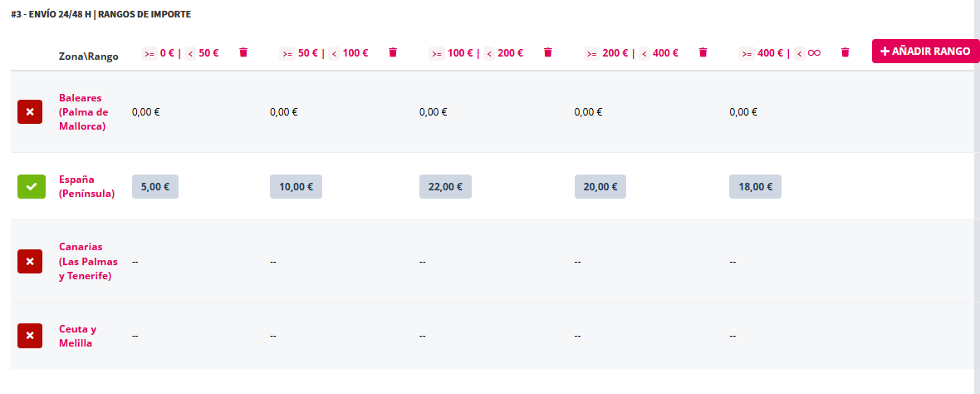Edit the 5,00 € price for España
Image resolution: width=980 pixels, height=394 pixels.
click(x=155, y=187)
